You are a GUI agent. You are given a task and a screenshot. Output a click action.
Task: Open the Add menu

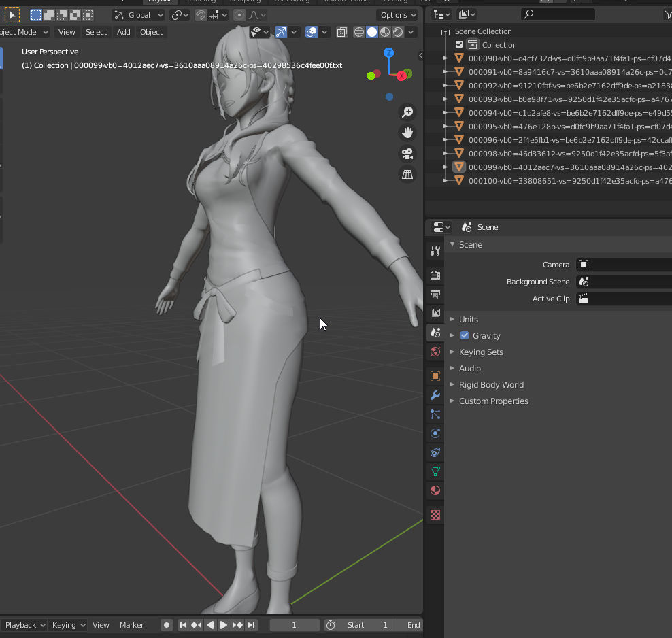pos(123,32)
